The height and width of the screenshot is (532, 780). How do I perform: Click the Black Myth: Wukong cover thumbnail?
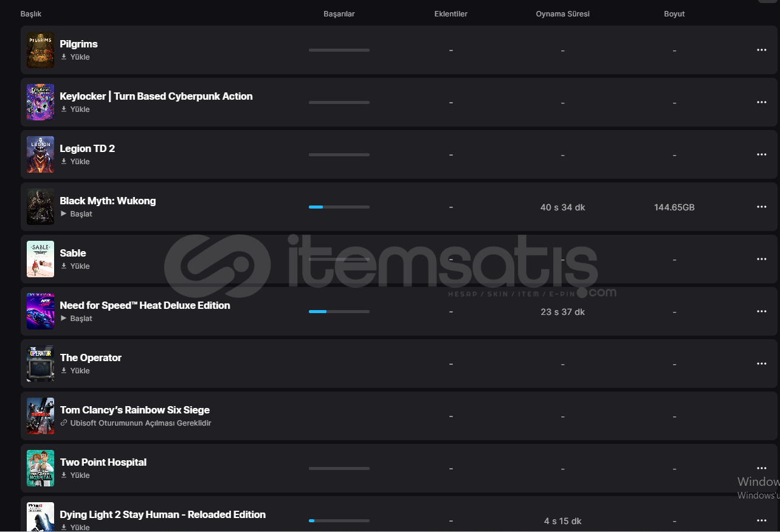(x=40, y=207)
